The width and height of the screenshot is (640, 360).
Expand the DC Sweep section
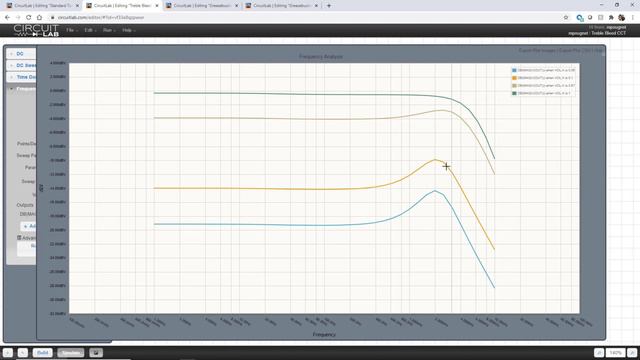coord(21,65)
